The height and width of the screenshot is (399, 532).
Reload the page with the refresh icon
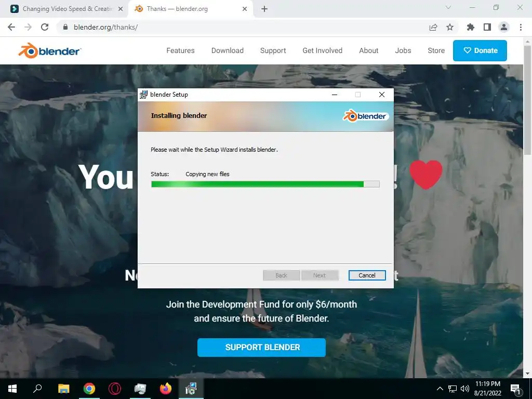click(x=45, y=27)
